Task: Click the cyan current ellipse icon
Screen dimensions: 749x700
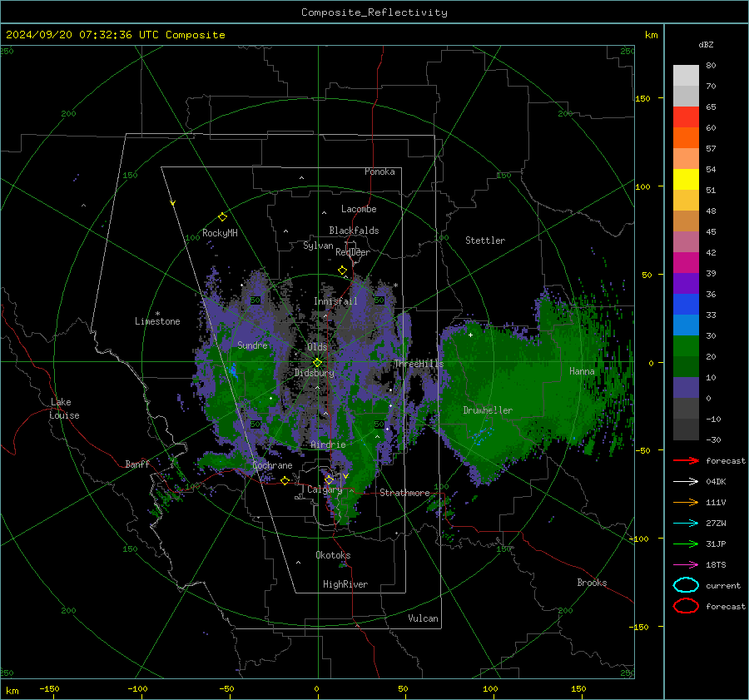Action: [x=686, y=585]
